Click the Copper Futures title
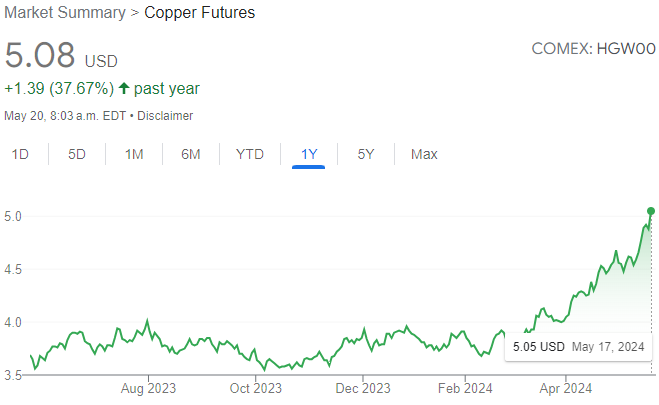Screen dimensions: 659x405 198,13
